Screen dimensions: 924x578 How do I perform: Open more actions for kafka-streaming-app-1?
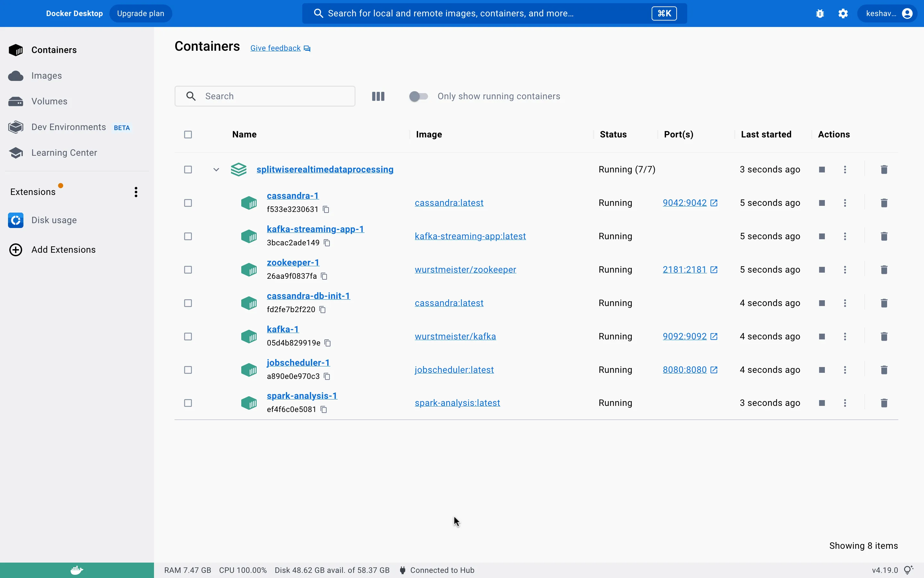tap(845, 236)
